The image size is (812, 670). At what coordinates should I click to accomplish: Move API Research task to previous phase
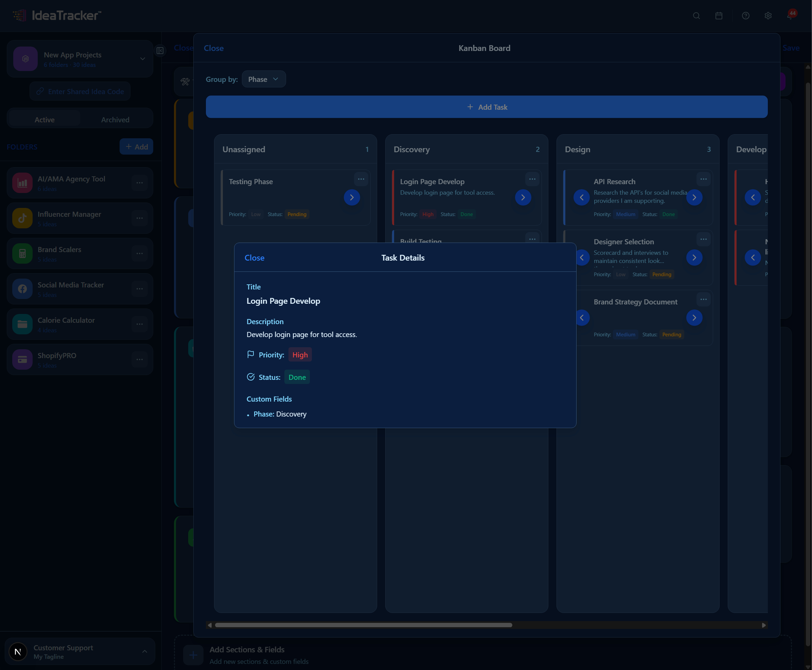tap(581, 198)
